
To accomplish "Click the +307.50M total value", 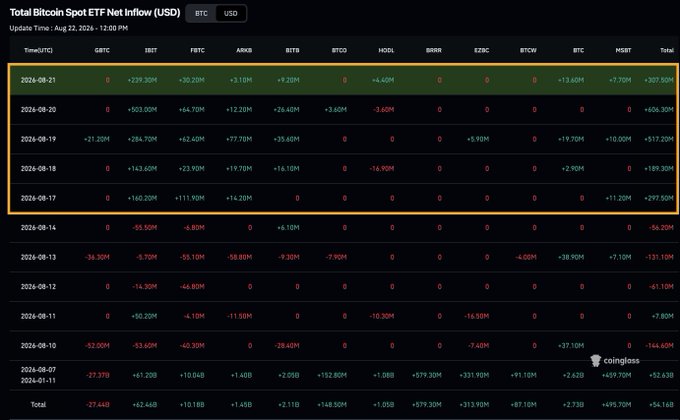I will click(659, 80).
